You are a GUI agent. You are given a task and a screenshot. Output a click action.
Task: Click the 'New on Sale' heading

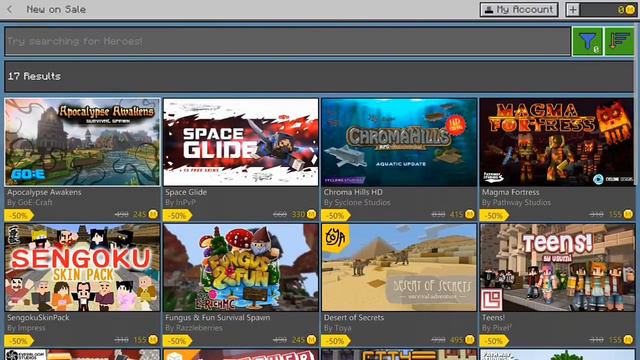point(56,9)
